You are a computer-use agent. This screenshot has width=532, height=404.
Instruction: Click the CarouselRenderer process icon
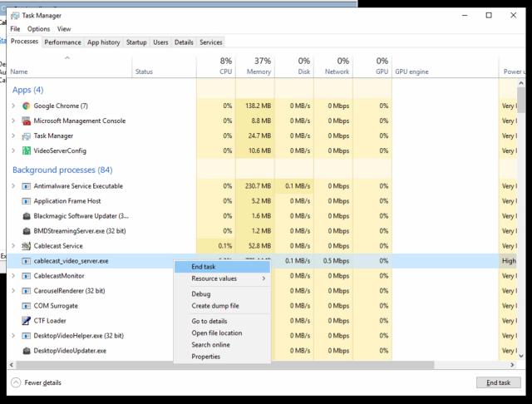(26, 291)
